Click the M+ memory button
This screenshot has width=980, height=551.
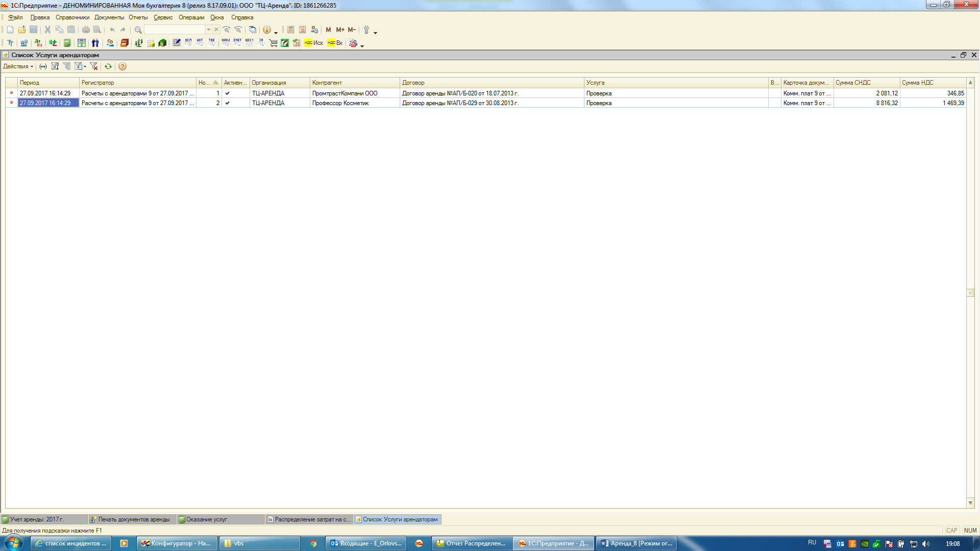point(340,30)
